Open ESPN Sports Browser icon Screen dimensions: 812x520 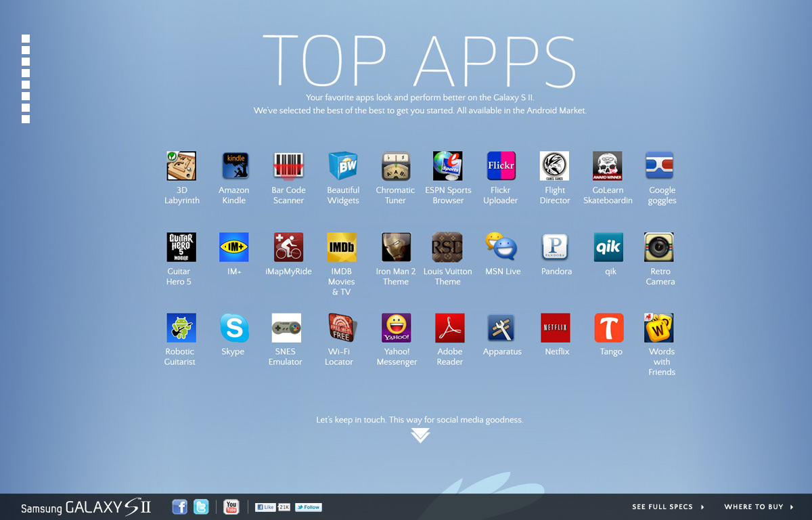point(448,166)
